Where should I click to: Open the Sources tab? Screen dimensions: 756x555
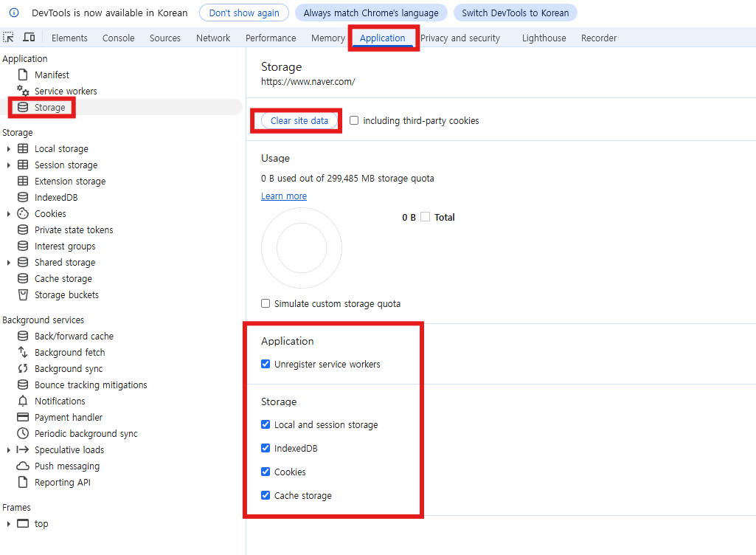coord(165,38)
